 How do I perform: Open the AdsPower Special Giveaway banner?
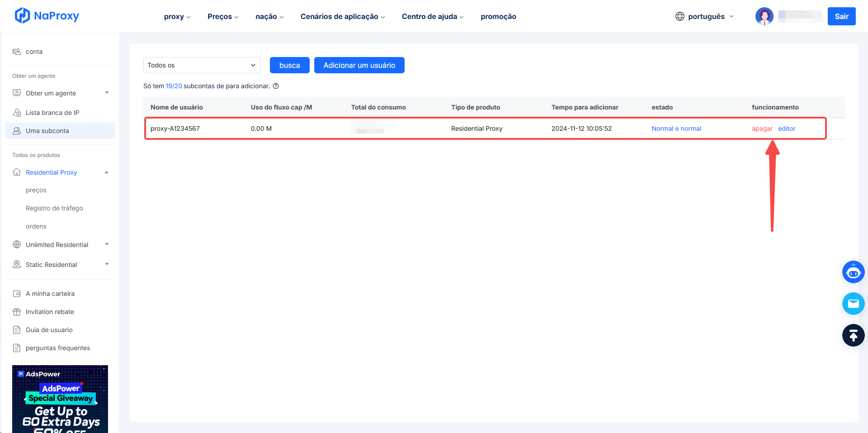(x=60, y=399)
